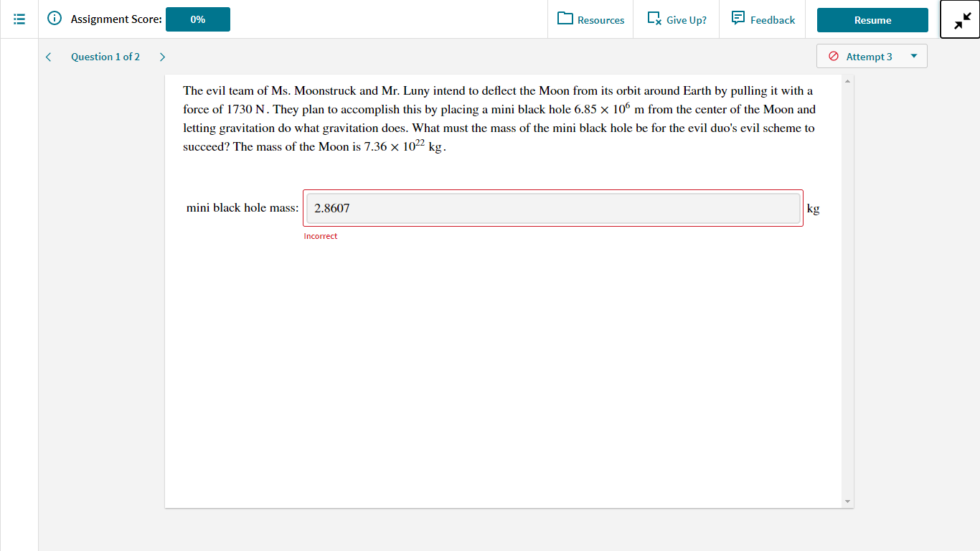The image size is (980, 551).
Task: Select the Question 1 of 2 label
Action: pyautogui.click(x=105, y=57)
